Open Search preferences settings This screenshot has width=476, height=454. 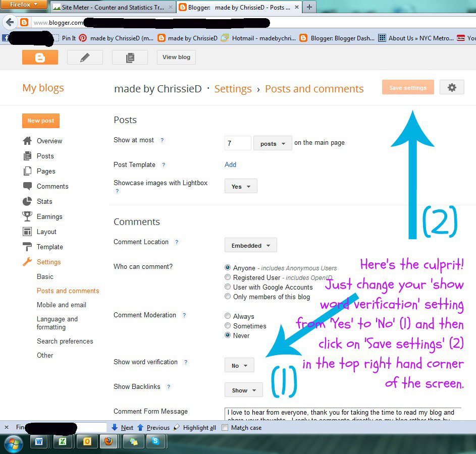[x=65, y=341]
